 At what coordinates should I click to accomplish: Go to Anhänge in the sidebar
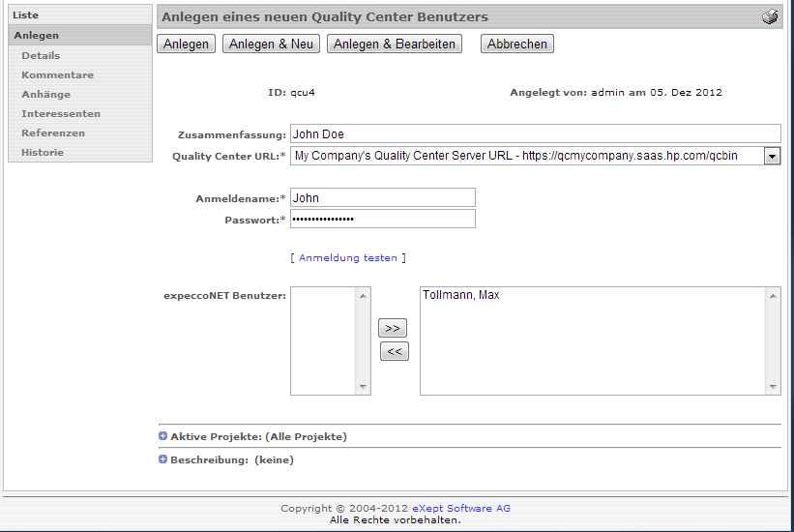[x=45, y=95]
